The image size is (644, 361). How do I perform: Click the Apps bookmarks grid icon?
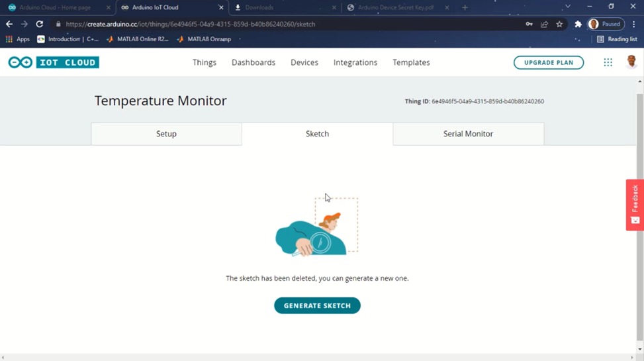point(9,39)
